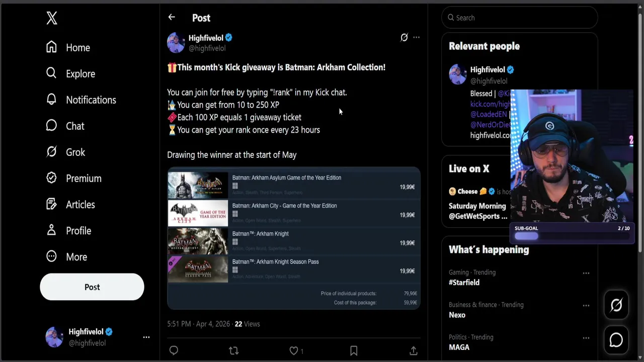Click the Grok icon on the post header

point(404,37)
